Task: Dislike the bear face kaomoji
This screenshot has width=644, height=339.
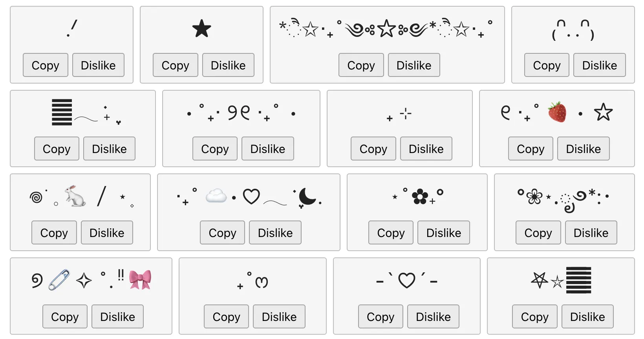Action: pos(599,65)
